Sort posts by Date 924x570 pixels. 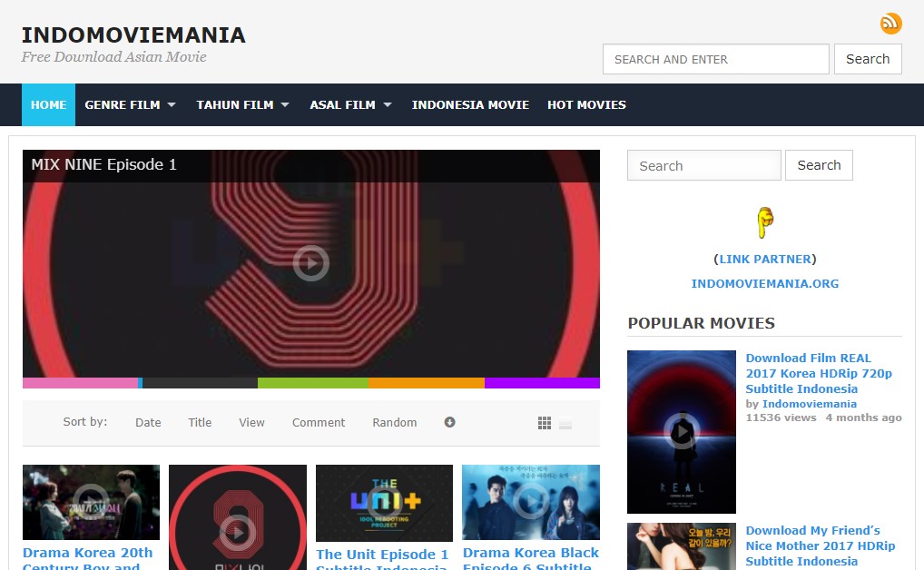pos(148,423)
